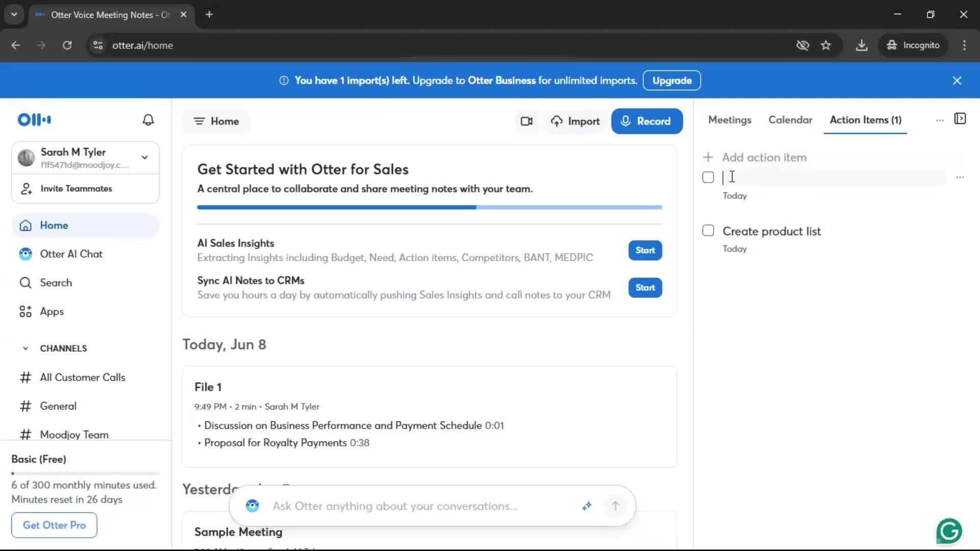Click the send arrow in chat bar
This screenshot has height=551, width=980.
click(616, 506)
